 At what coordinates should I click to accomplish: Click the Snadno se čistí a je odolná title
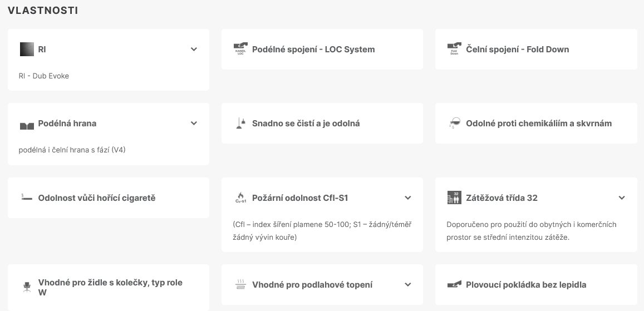pyautogui.click(x=306, y=123)
